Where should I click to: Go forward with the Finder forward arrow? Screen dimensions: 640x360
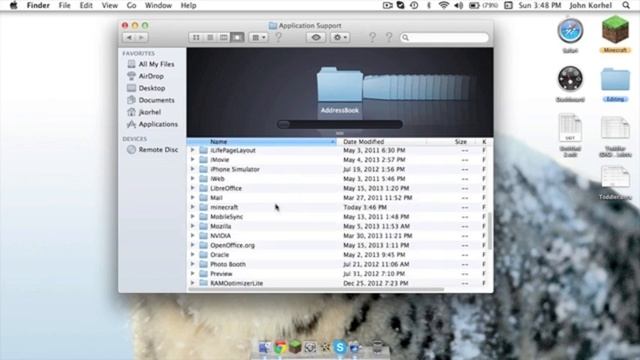(142, 38)
